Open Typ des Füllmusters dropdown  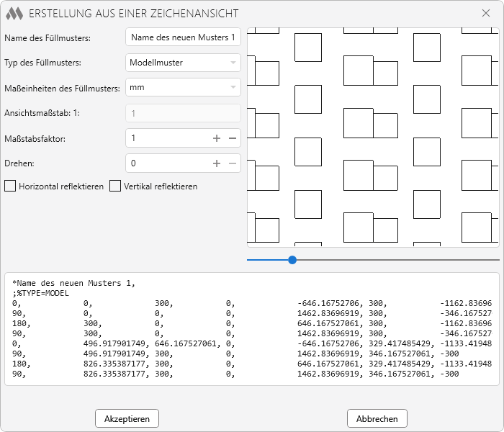[x=183, y=63]
